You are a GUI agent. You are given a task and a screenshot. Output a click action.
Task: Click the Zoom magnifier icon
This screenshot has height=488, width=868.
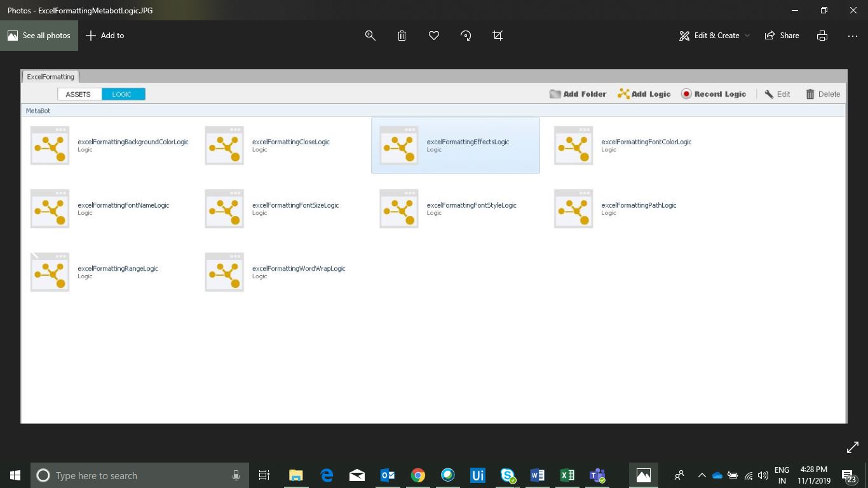(x=370, y=36)
